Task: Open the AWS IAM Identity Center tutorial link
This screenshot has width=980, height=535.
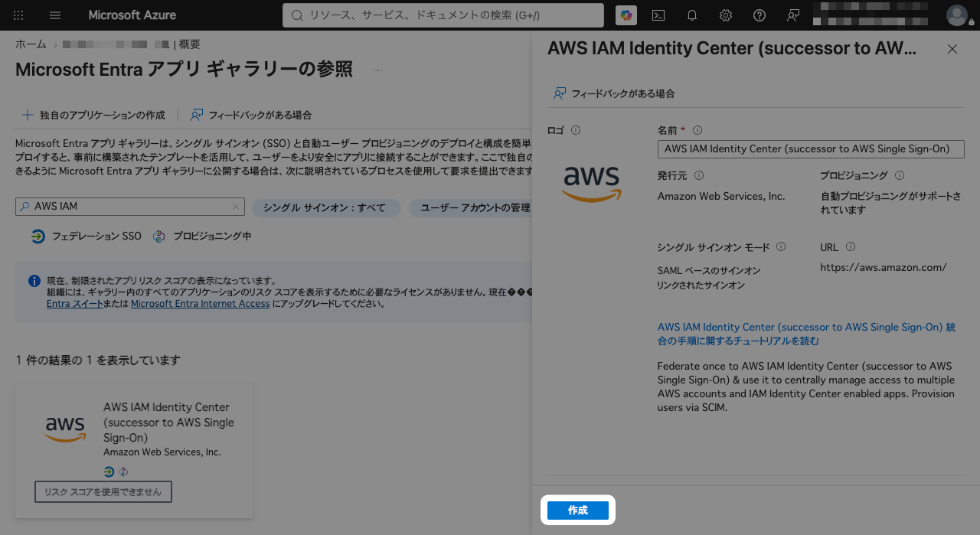Action: (806, 334)
